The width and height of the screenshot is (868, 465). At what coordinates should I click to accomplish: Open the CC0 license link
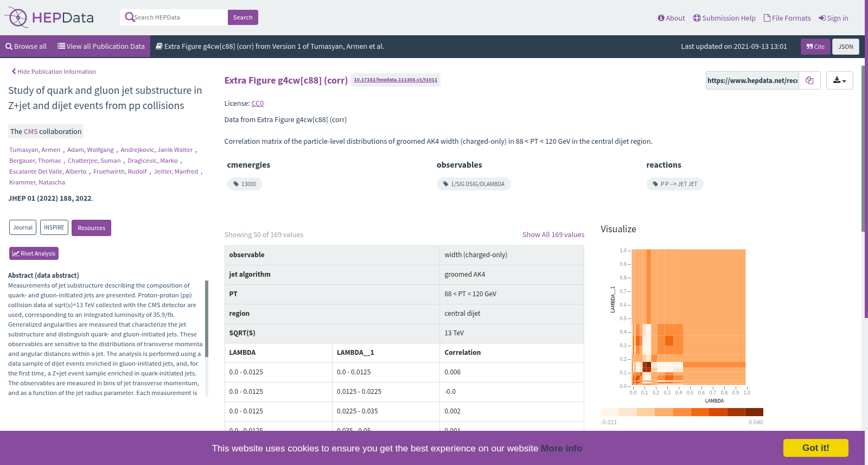tap(258, 104)
